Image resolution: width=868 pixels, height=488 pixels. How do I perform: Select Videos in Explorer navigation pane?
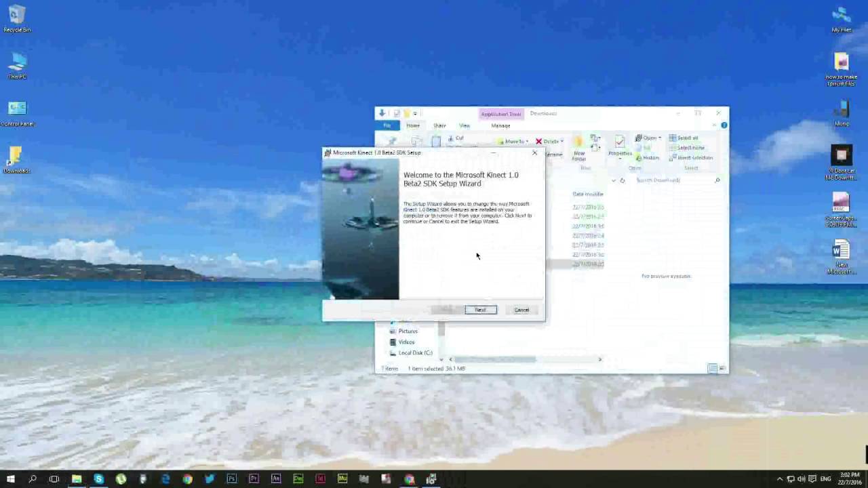(402, 342)
